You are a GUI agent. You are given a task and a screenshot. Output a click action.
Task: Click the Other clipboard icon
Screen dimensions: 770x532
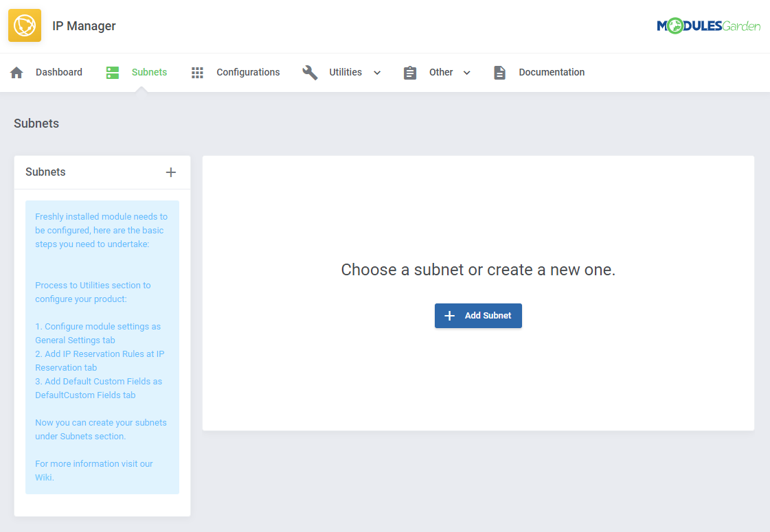tap(410, 73)
